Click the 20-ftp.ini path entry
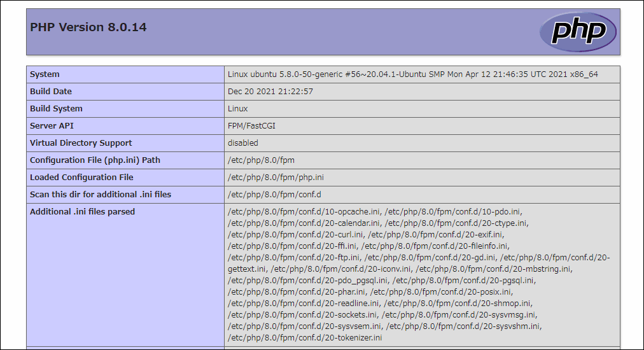The image size is (644, 350). click(x=295, y=258)
